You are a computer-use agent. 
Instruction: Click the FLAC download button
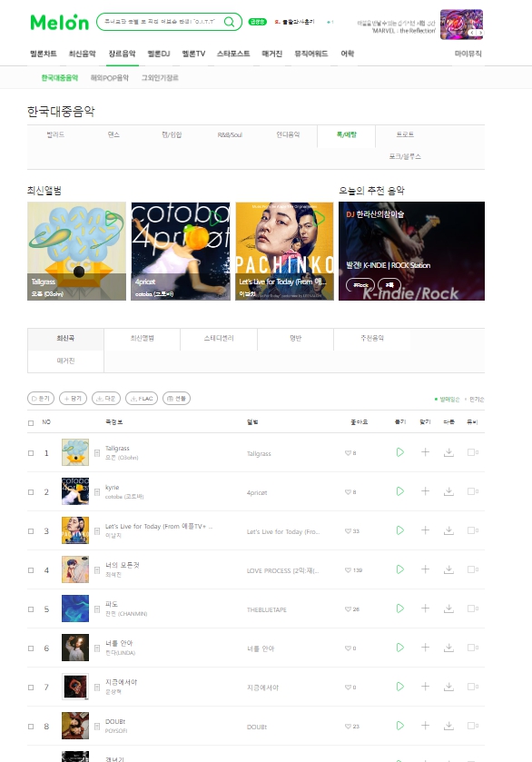pos(142,399)
